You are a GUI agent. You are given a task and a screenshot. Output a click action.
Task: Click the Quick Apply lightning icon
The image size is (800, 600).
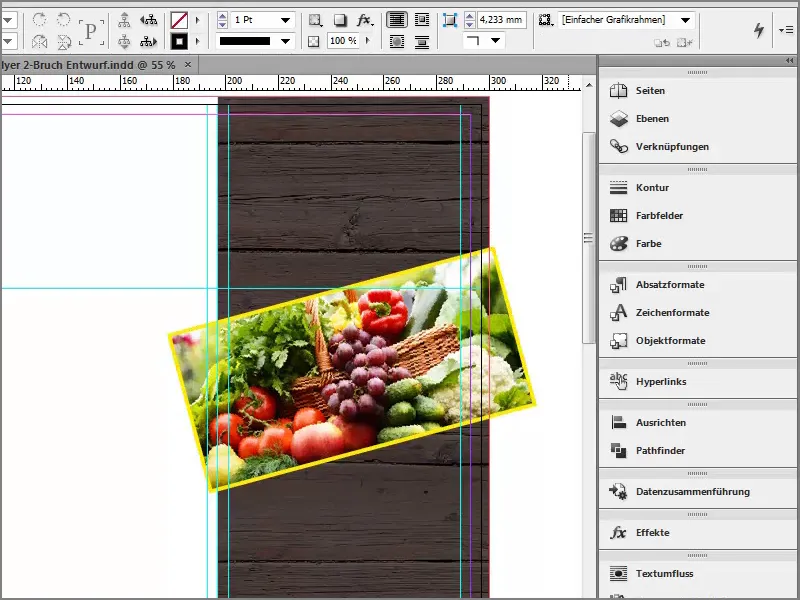coord(759,30)
